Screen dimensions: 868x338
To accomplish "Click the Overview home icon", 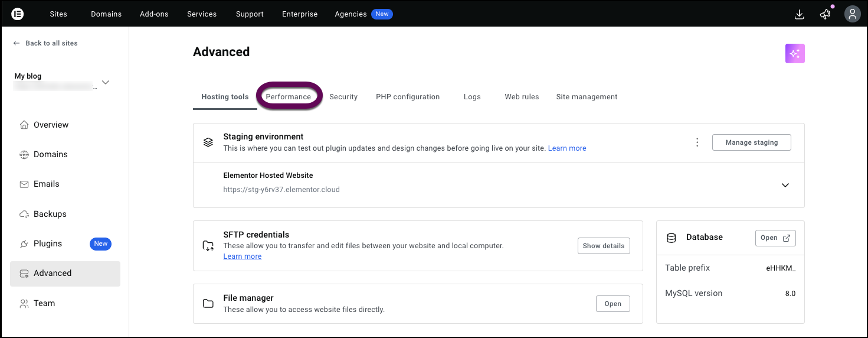I will (x=24, y=125).
